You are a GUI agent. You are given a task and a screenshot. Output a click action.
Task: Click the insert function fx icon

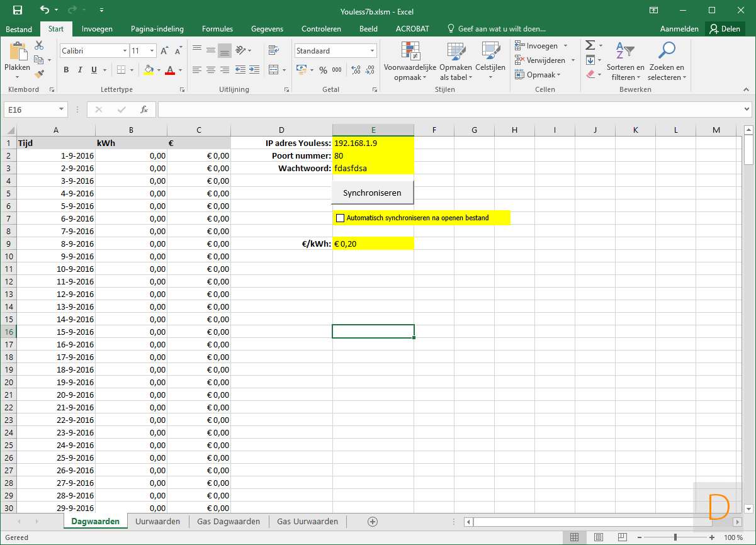(x=144, y=110)
